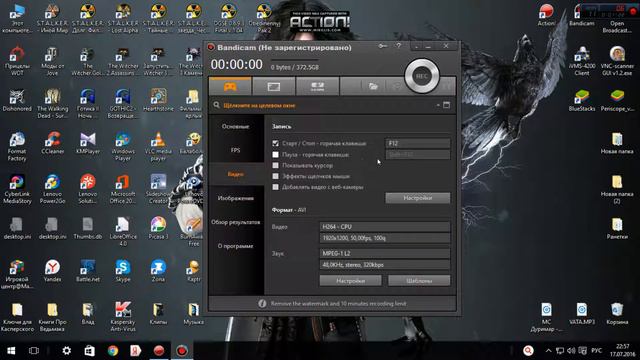The height and width of the screenshot is (360, 640).
Task: Select Thumbs.db file on desktop
Action: (x=88, y=228)
